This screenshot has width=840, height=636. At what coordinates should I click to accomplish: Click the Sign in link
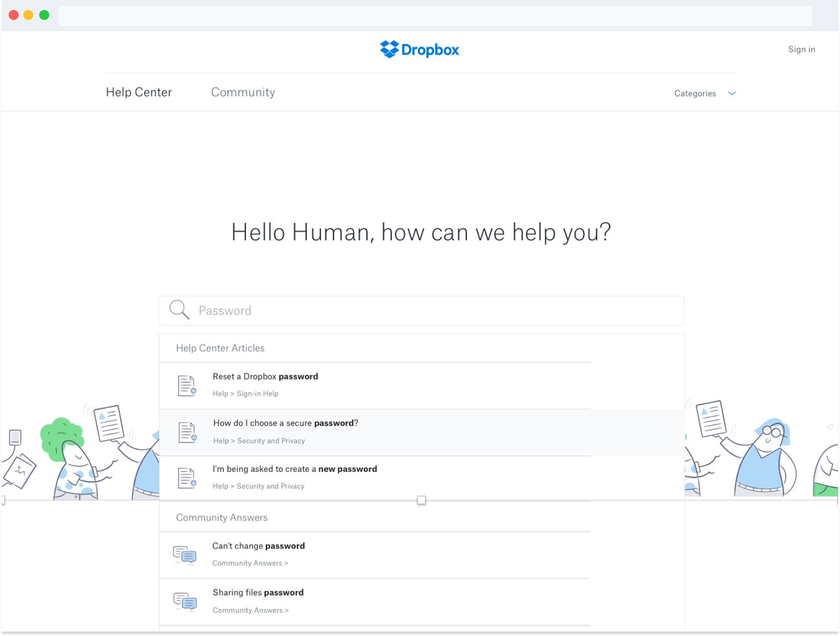pos(801,49)
